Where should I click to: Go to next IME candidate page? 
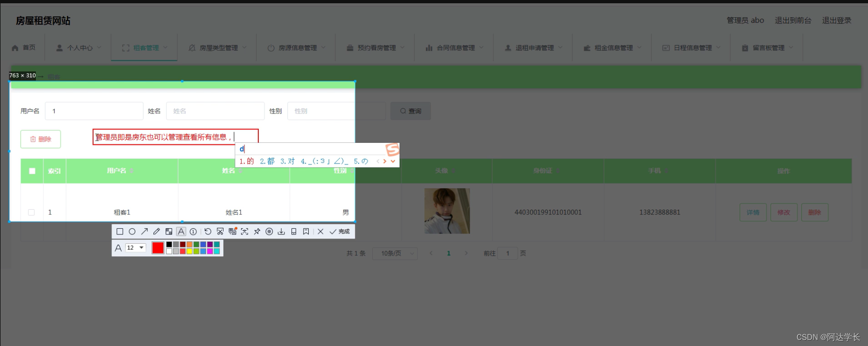point(385,162)
